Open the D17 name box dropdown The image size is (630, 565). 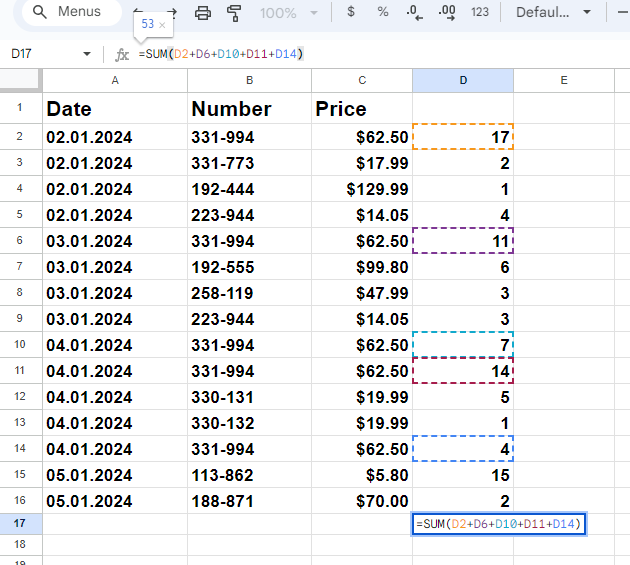[x=87, y=54]
